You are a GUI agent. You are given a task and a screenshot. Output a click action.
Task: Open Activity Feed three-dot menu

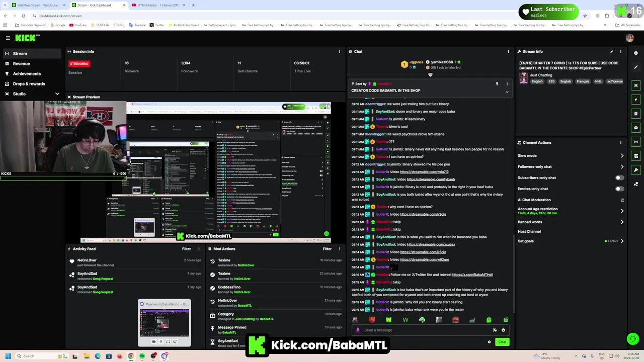[x=199, y=249]
